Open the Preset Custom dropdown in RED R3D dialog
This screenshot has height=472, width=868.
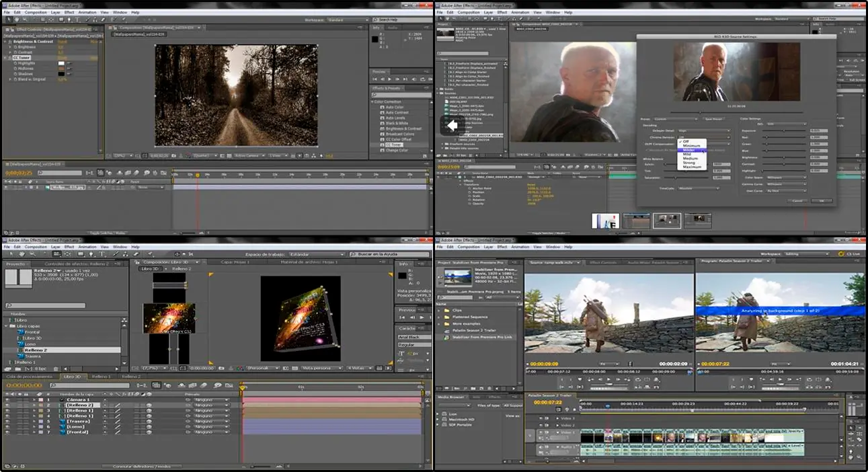pos(676,119)
